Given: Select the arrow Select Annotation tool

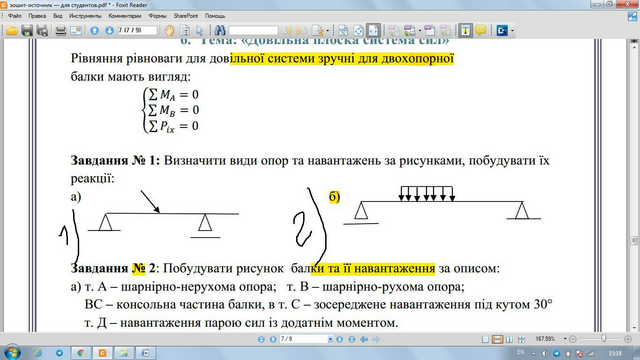Looking at the screenshot, I should [x=200, y=31].
